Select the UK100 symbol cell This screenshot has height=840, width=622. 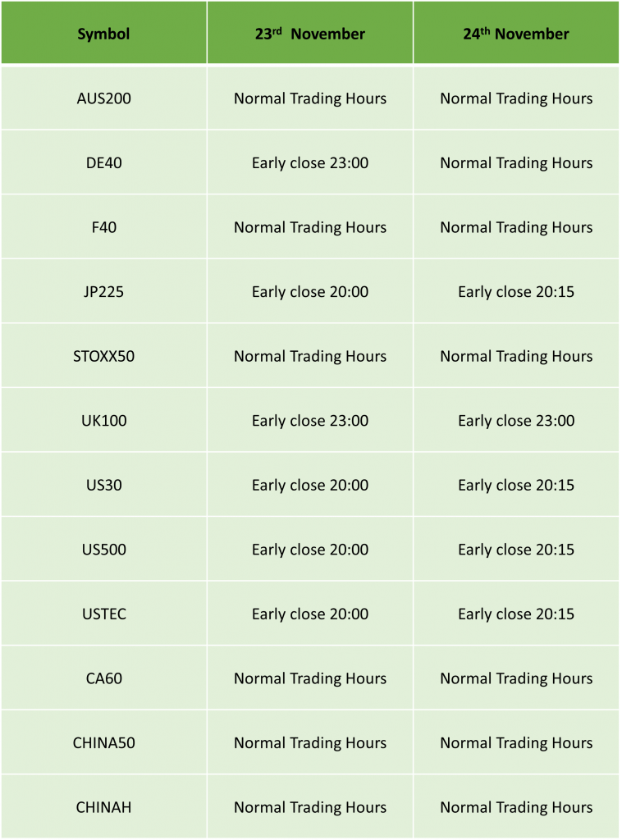point(103,421)
